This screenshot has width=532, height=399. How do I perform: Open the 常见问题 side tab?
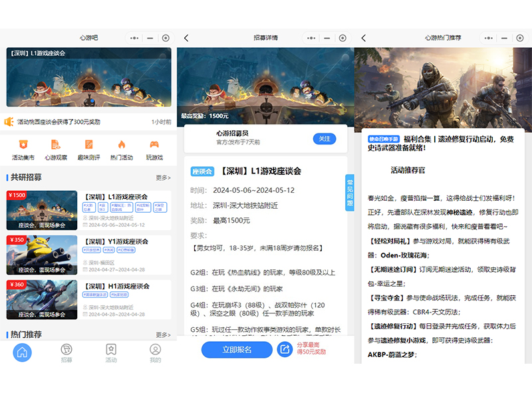click(350, 193)
